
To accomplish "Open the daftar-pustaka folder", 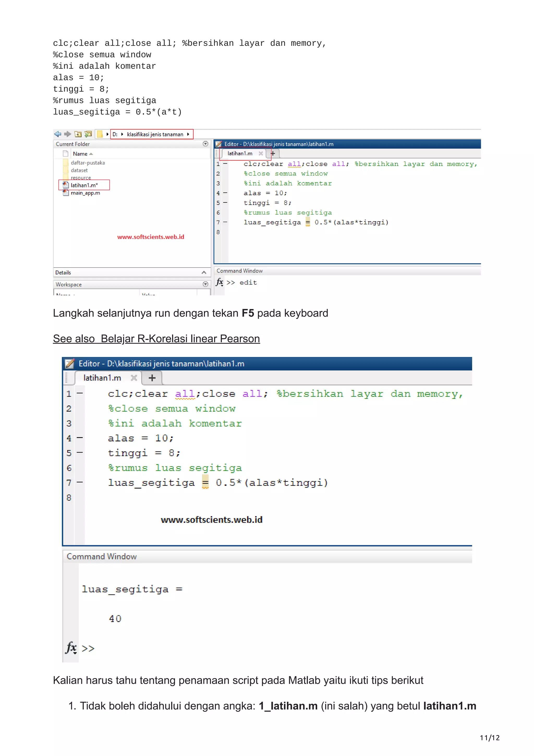I will click(88, 163).
